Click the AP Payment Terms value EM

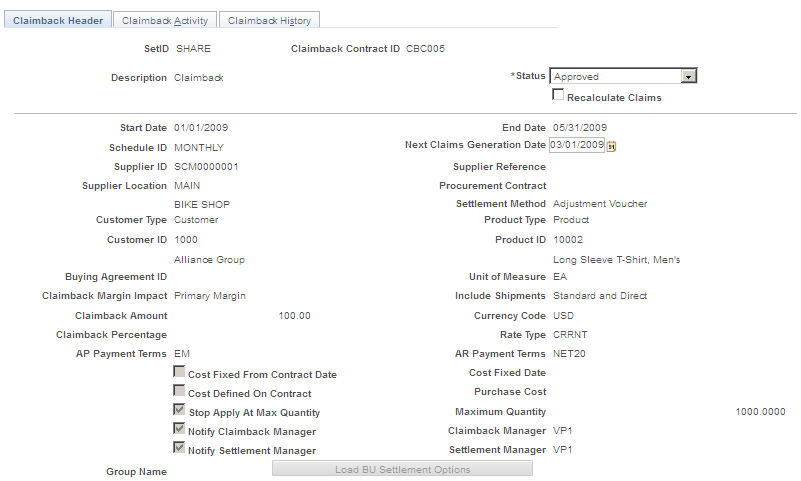[x=182, y=353]
